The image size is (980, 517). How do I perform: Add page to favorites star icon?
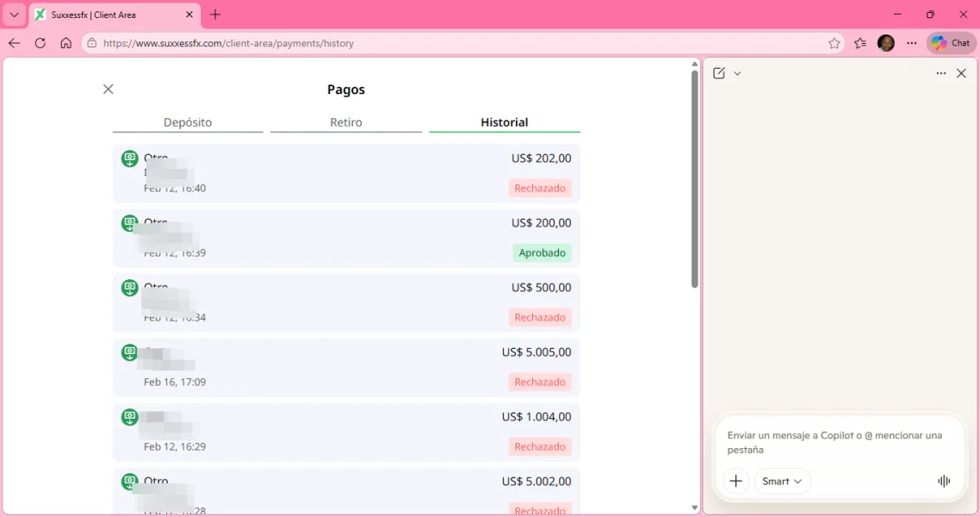(x=834, y=43)
